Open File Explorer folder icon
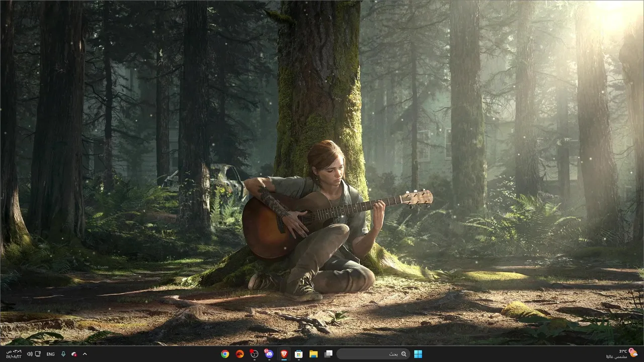 [x=313, y=354]
